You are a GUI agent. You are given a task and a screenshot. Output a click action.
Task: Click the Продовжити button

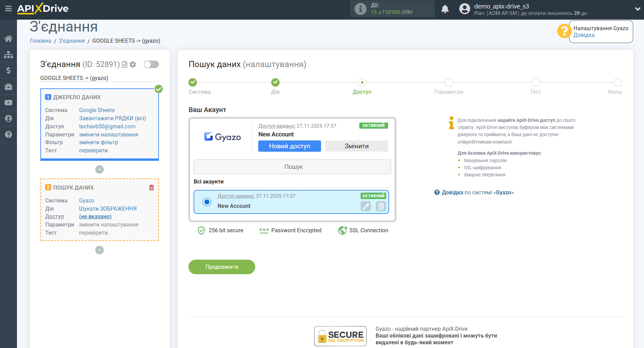coord(221,267)
